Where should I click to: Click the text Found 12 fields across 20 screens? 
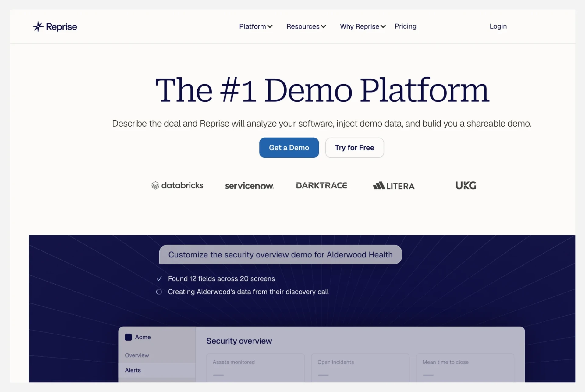click(x=221, y=278)
